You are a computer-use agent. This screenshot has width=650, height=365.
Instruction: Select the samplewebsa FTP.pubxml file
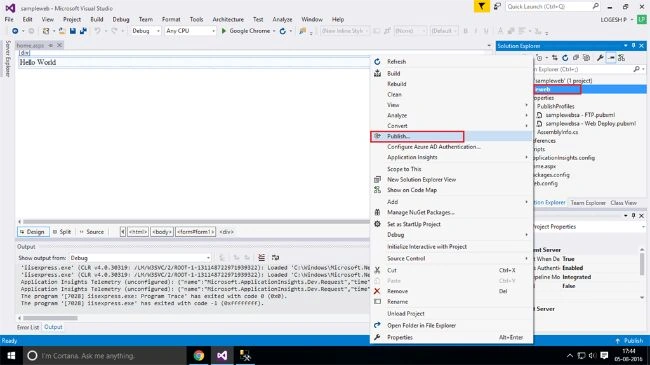pos(580,115)
